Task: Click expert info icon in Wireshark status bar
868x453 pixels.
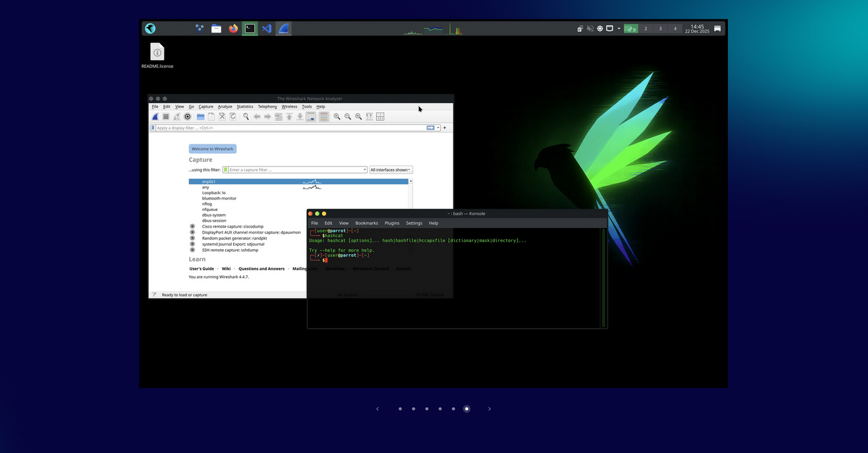Action: (154, 294)
